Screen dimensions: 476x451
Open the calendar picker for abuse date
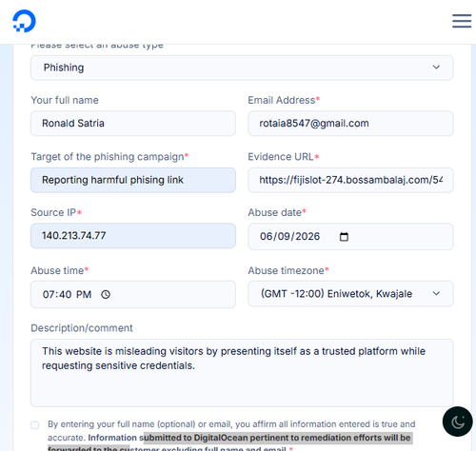tap(344, 237)
